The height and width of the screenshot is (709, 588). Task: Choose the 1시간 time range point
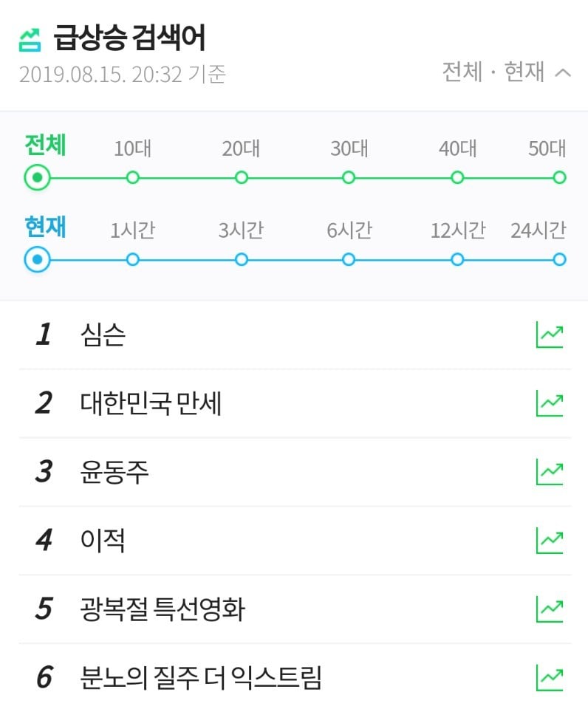pyautogui.click(x=133, y=259)
